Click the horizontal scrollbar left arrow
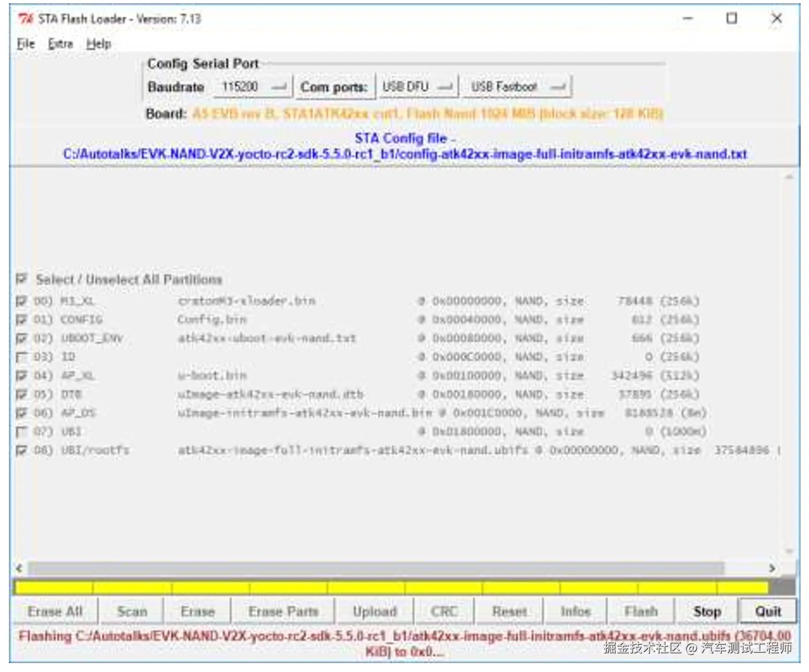 [x=19, y=568]
